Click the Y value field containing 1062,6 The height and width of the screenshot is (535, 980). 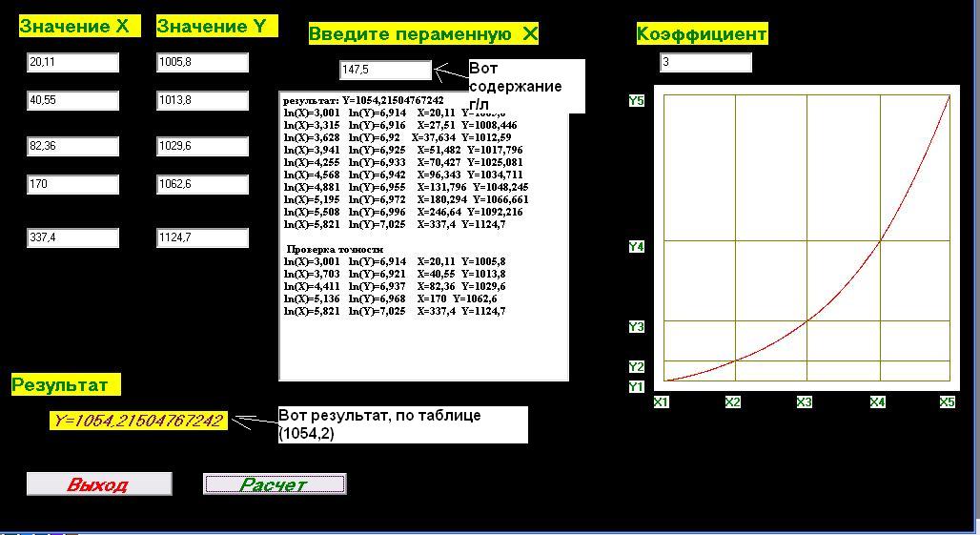[x=202, y=185]
